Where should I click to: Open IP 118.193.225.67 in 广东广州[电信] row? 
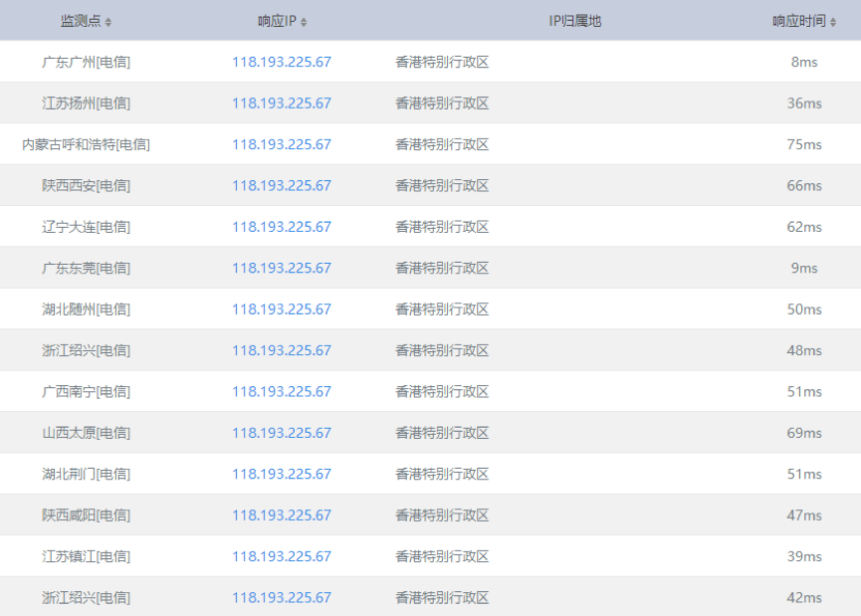pos(282,62)
